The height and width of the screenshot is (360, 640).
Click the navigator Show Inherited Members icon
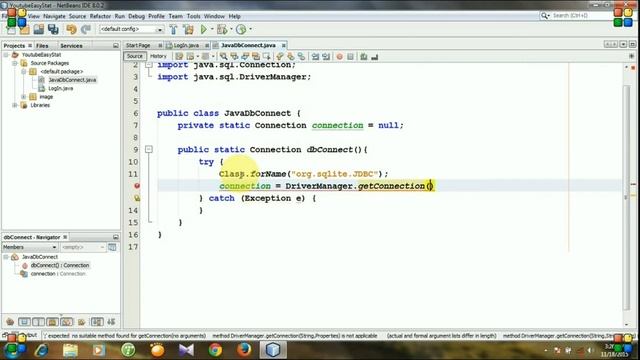[x=10, y=322]
